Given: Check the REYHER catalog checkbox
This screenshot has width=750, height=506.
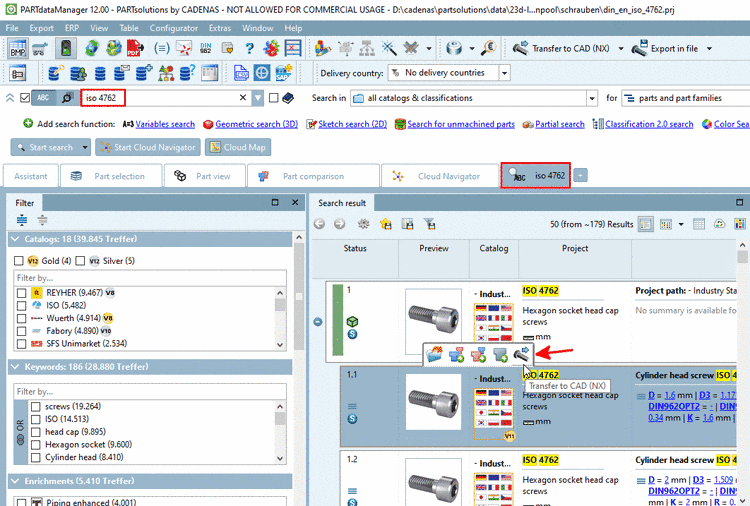Looking at the screenshot, I should [x=22, y=292].
